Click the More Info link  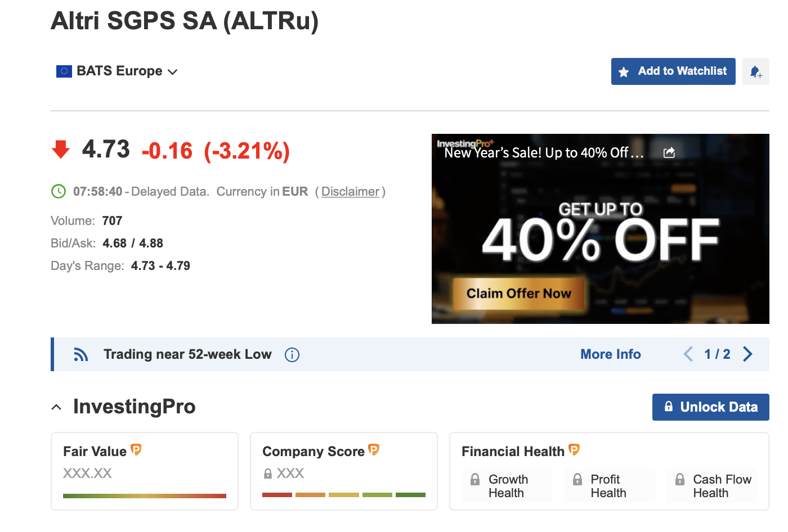tap(611, 354)
